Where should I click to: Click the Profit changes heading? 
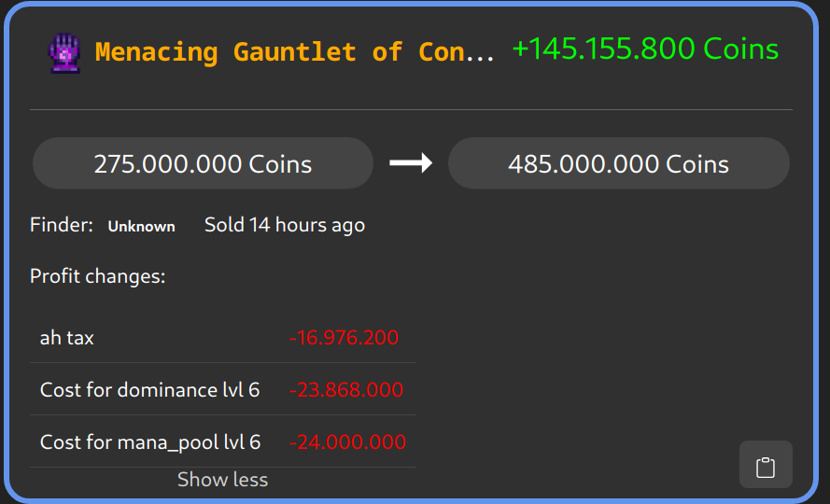point(97,276)
